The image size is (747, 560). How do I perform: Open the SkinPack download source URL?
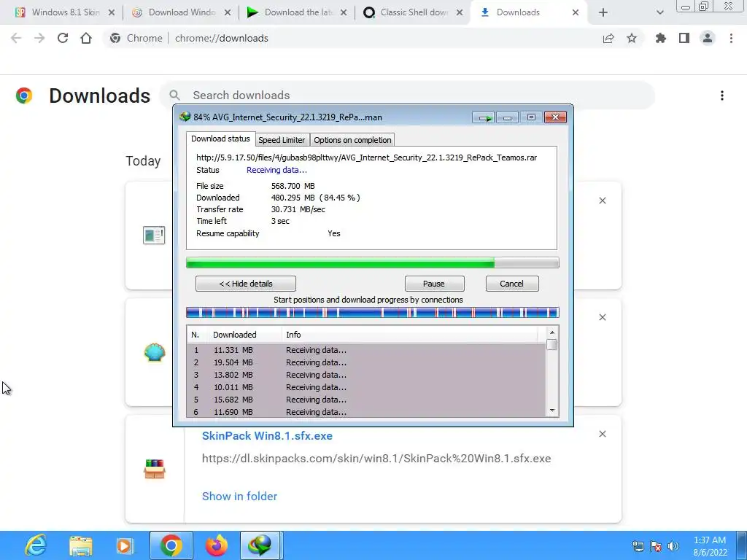(376, 459)
